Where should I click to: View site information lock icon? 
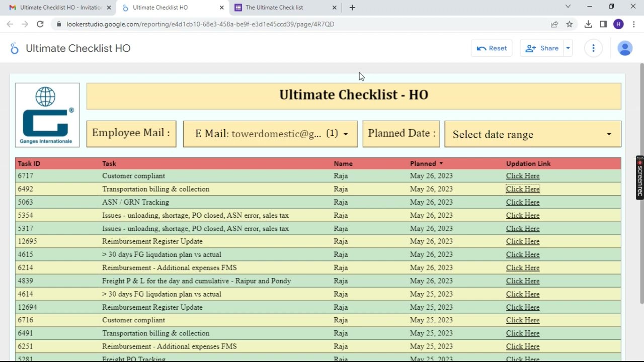[x=59, y=24]
